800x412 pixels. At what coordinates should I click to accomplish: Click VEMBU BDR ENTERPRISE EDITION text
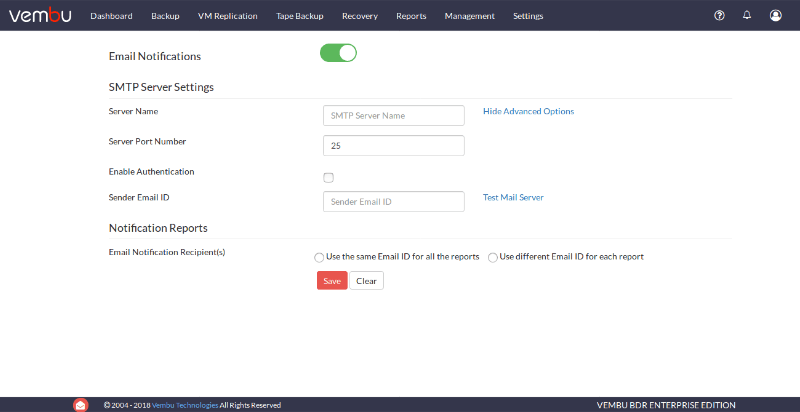click(666, 405)
